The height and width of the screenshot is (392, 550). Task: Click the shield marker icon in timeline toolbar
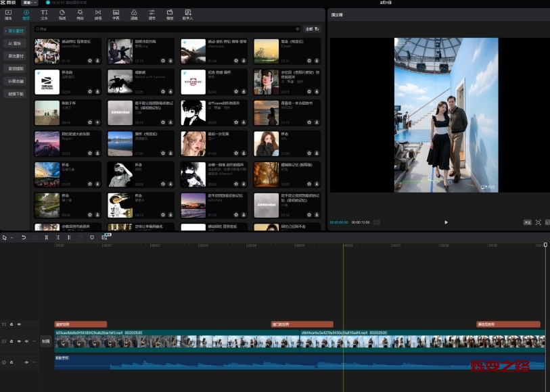[x=92, y=237]
